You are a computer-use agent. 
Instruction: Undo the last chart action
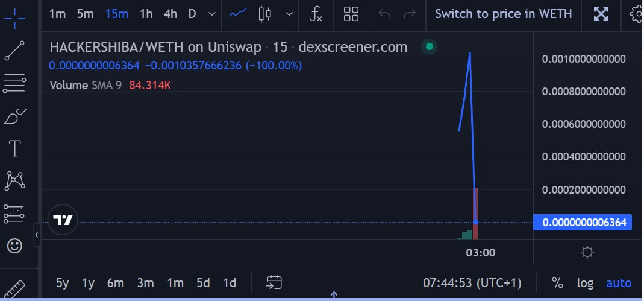pos(384,14)
